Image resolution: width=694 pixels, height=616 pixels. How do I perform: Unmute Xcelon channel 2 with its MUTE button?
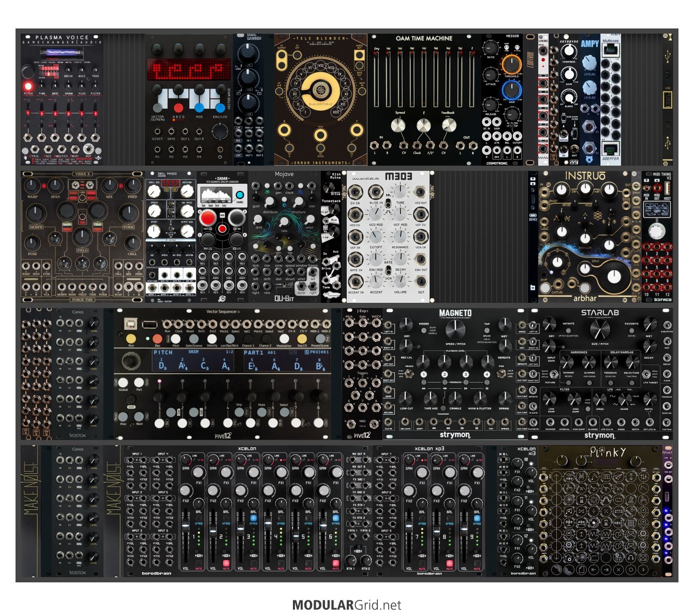(226, 563)
